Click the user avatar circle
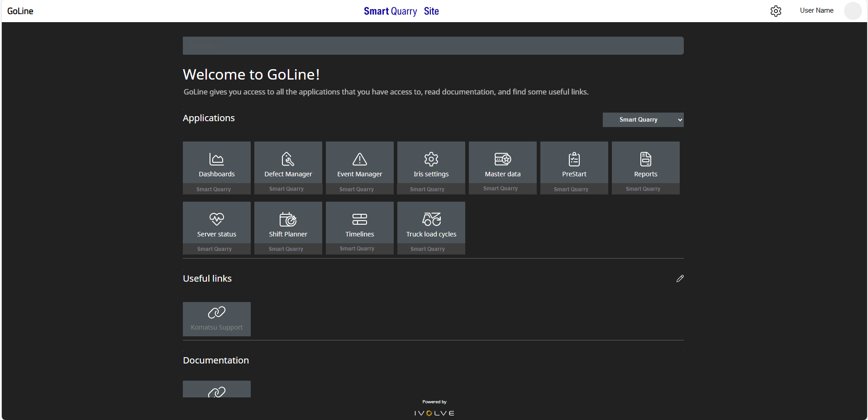Image resolution: width=868 pixels, height=420 pixels. [853, 11]
